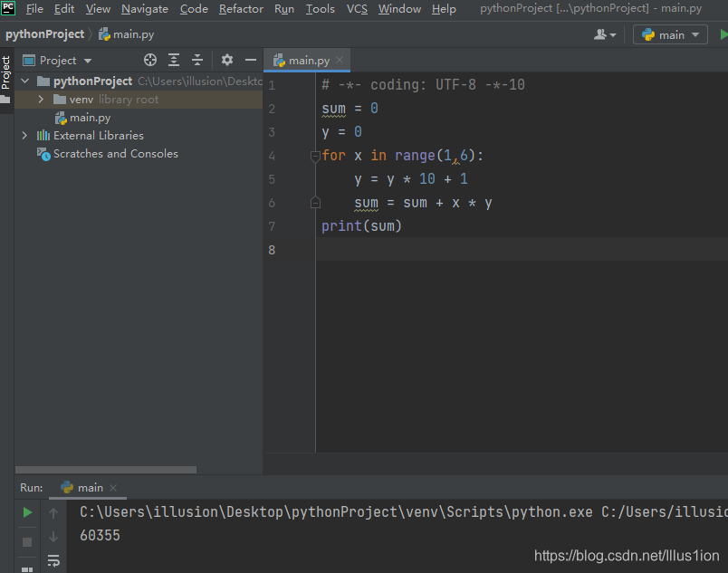728x573 pixels.
Task: Open the Code menu
Action: [194, 9]
